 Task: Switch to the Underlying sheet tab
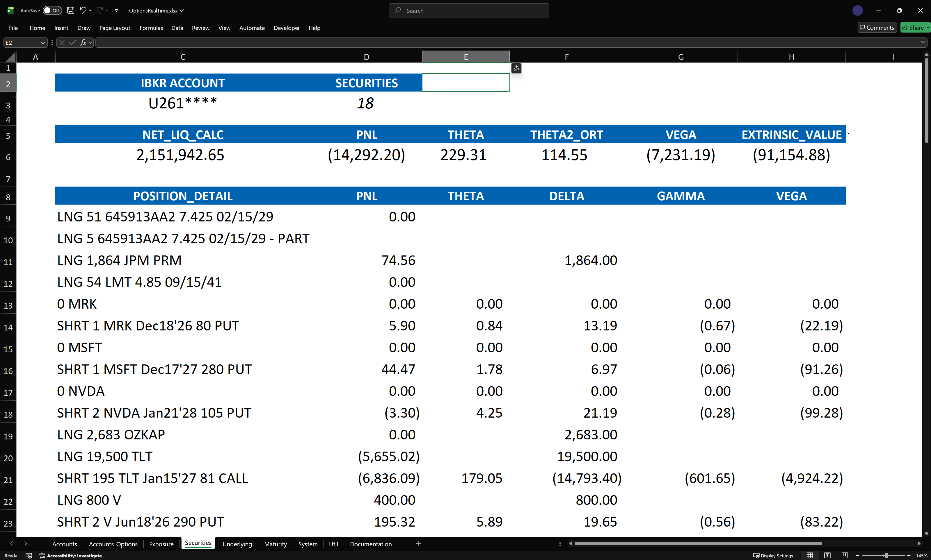[x=237, y=544]
